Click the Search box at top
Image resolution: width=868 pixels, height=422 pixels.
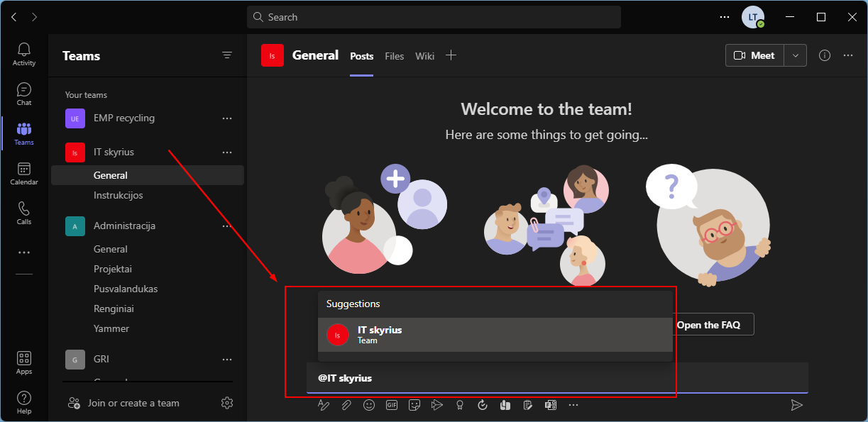[x=434, y=17]
